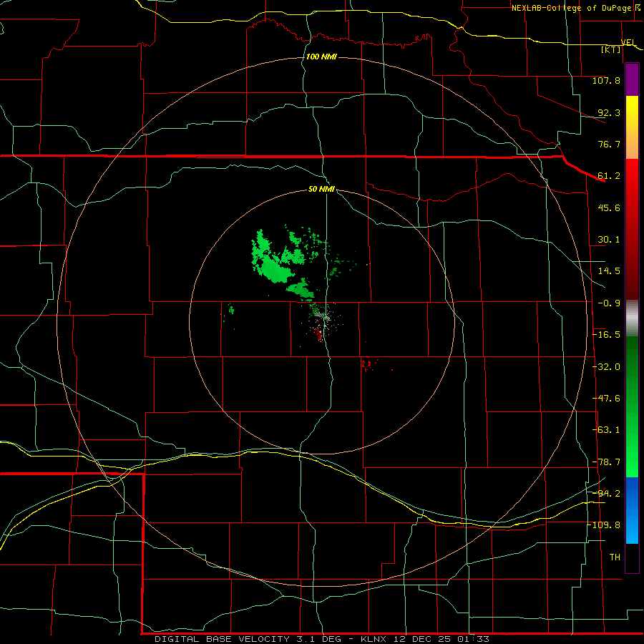Click the dark red outbound echo near radar center
Screen dimensions: 644x644
[318, 333]
